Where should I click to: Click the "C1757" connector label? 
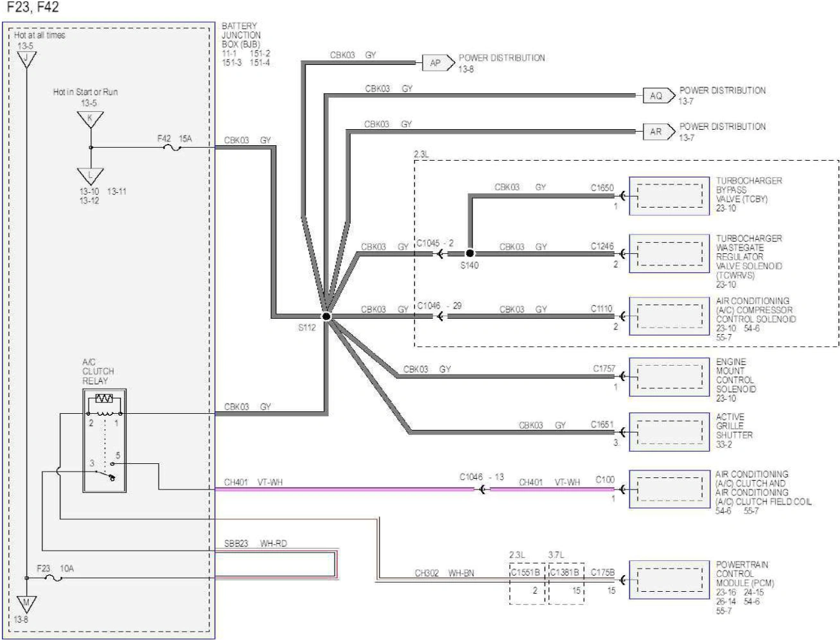604,369
